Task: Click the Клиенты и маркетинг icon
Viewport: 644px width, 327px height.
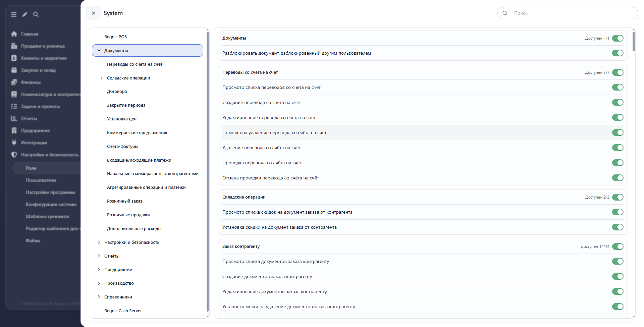Action: [x=14, y=58]
